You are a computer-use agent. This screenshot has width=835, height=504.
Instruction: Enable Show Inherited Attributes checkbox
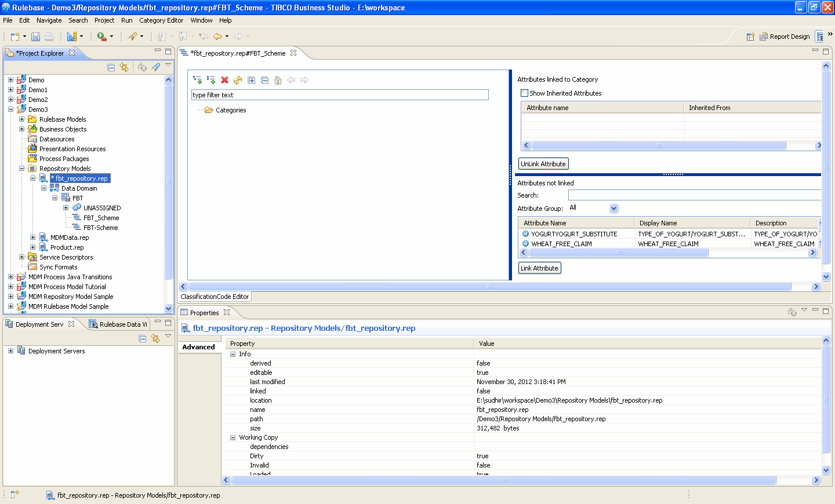(524, 93)
